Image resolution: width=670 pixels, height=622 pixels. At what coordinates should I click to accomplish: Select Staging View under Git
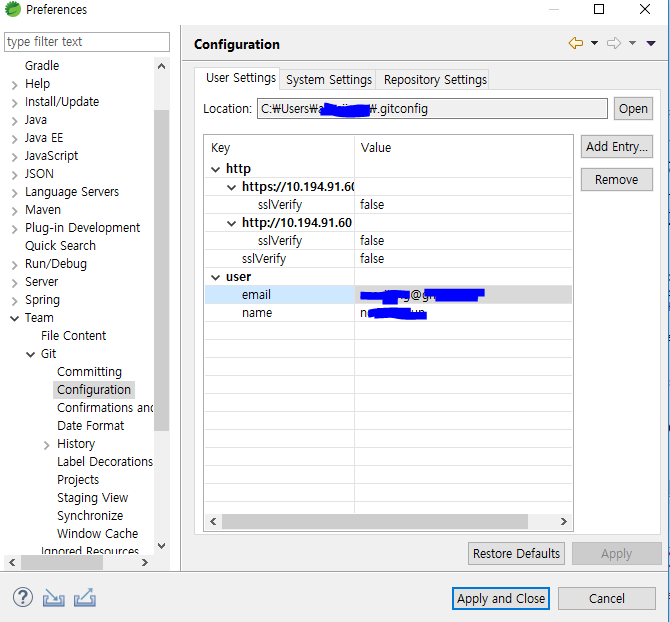[x=93, y=498]
